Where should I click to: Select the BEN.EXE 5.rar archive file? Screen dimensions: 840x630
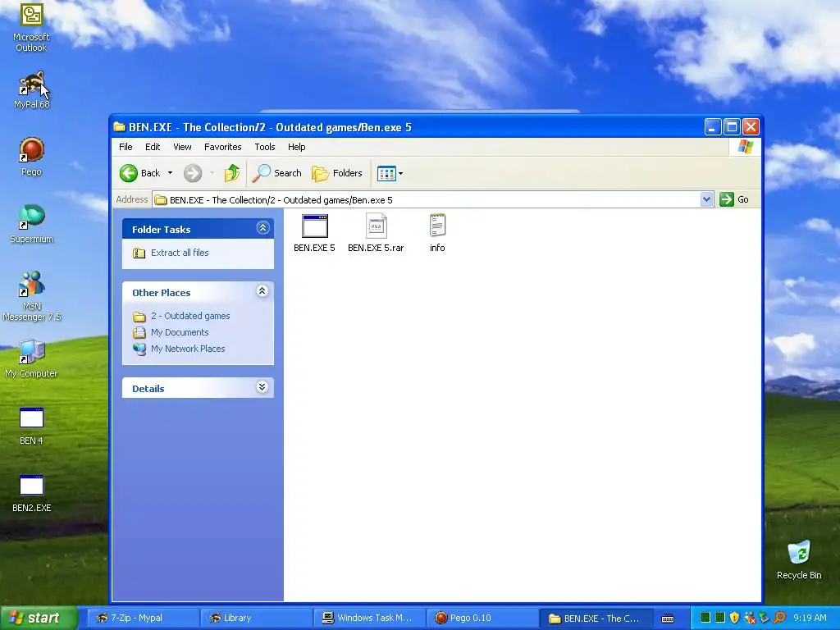point(376,233)
